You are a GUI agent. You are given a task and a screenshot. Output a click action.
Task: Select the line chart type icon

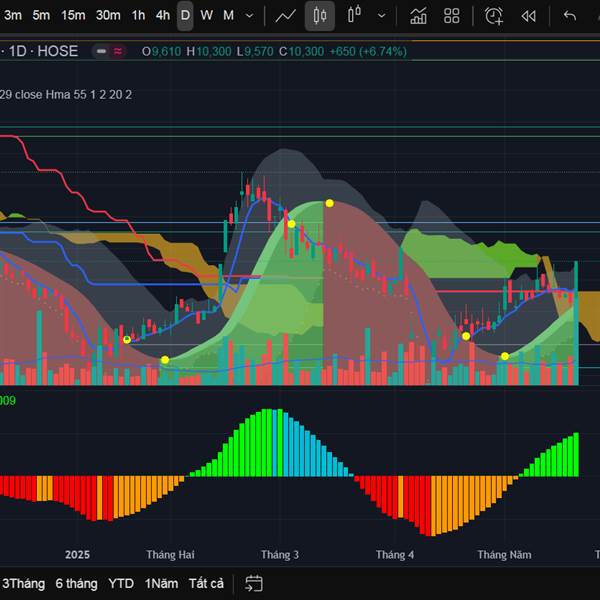point(286,16)
